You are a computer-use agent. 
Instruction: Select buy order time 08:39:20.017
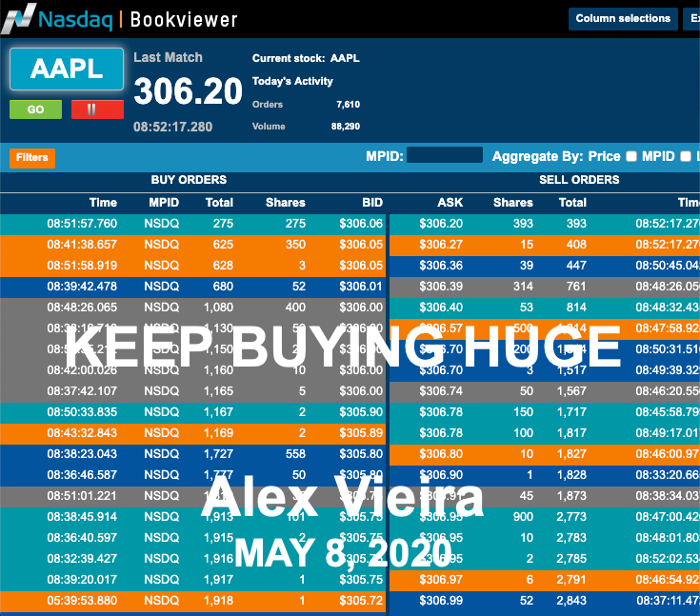(x=82, y=580)
